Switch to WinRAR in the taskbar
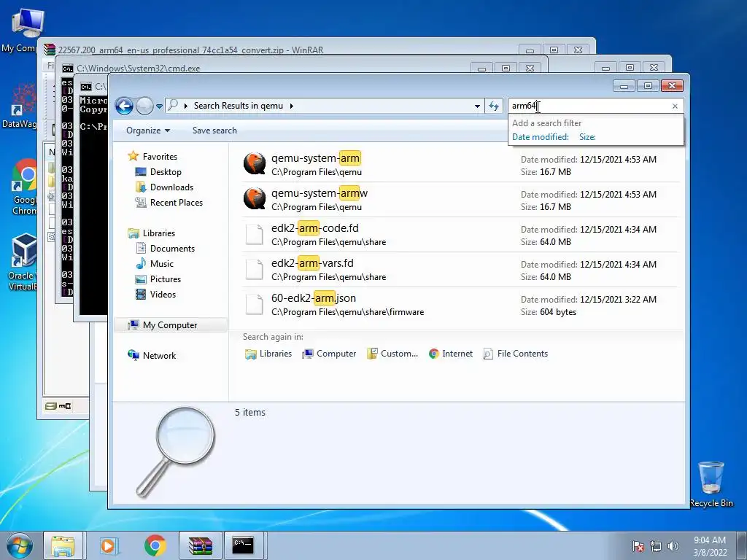Viewport: 747px width, 560px height. click(201, 545)
